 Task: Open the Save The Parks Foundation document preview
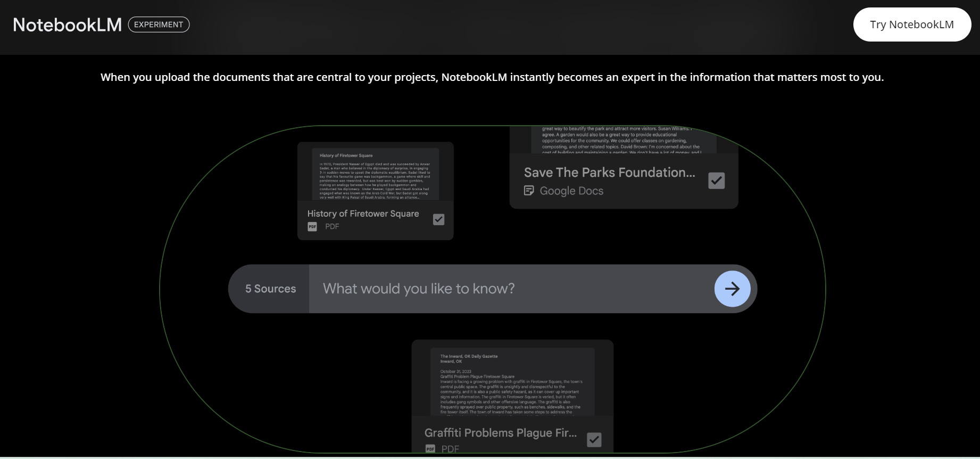(624, 140)
